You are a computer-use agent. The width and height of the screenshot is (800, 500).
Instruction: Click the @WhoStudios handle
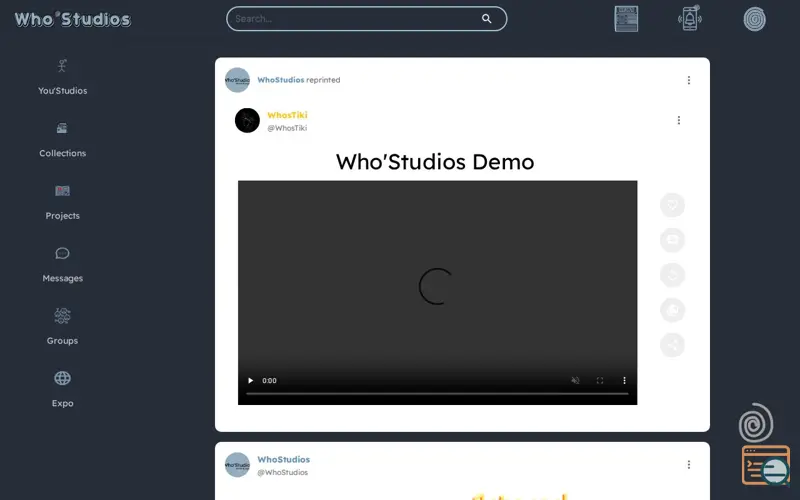[x=283, y=472]
